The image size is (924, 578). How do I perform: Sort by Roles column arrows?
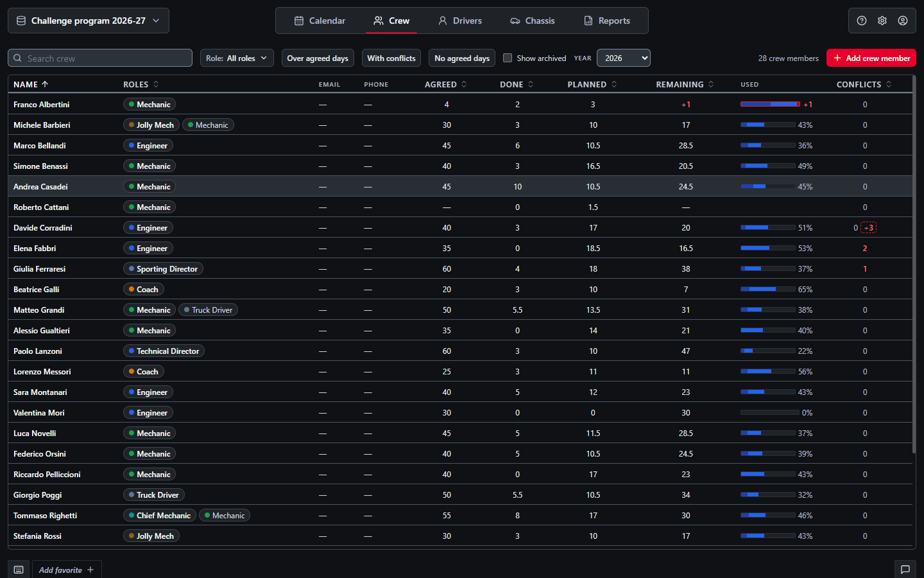pyautogui.click(x=156, y=84)
